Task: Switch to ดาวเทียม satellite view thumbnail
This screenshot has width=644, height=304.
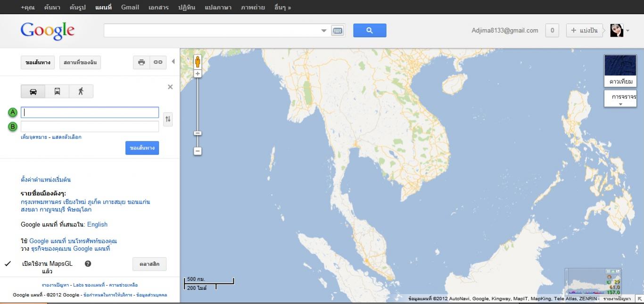Action: click(x=620, y=71)
